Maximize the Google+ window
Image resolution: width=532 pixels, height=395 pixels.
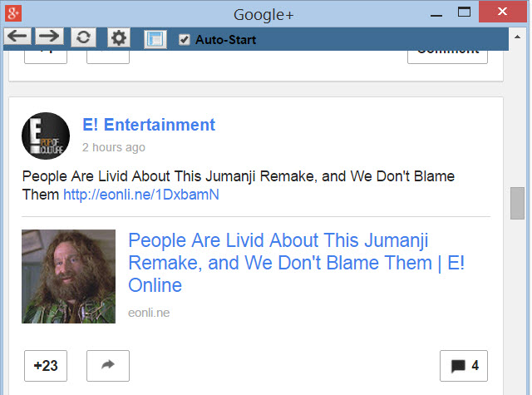(464, 12)
